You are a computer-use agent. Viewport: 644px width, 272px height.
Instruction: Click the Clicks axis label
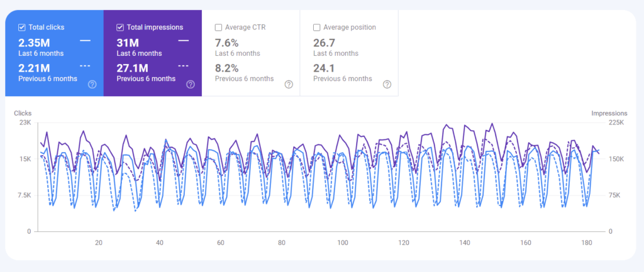(23, 113)
